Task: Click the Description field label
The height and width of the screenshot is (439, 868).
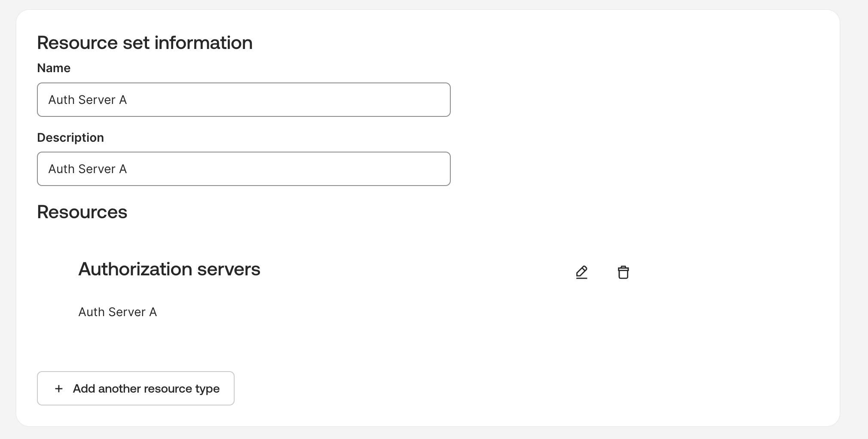Action: [70, 137]
